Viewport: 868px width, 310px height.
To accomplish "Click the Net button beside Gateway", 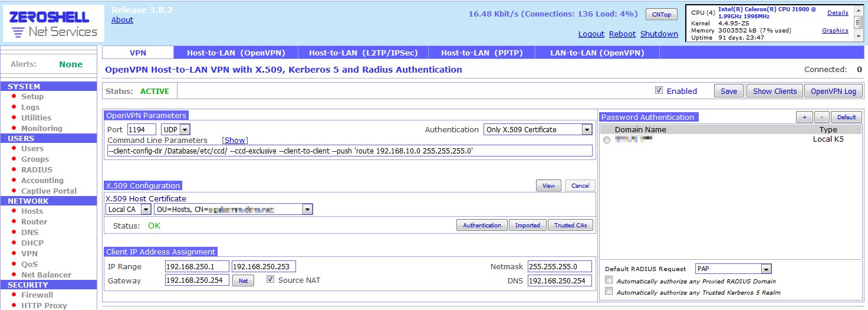I will [243, 280].
